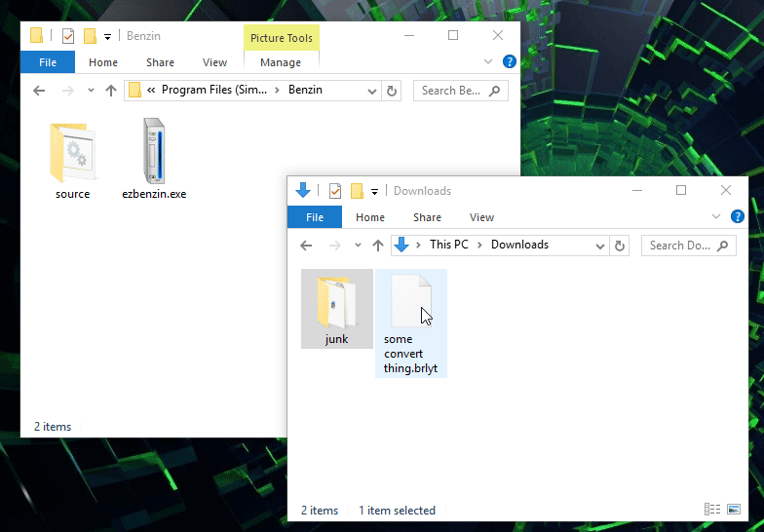764x532 pixels.
Task: Click the 2 items status text in Downloads window
Action: coord(320,511)
